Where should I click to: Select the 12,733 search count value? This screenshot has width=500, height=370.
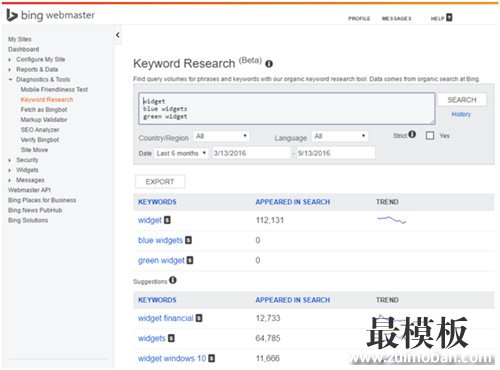268,318
